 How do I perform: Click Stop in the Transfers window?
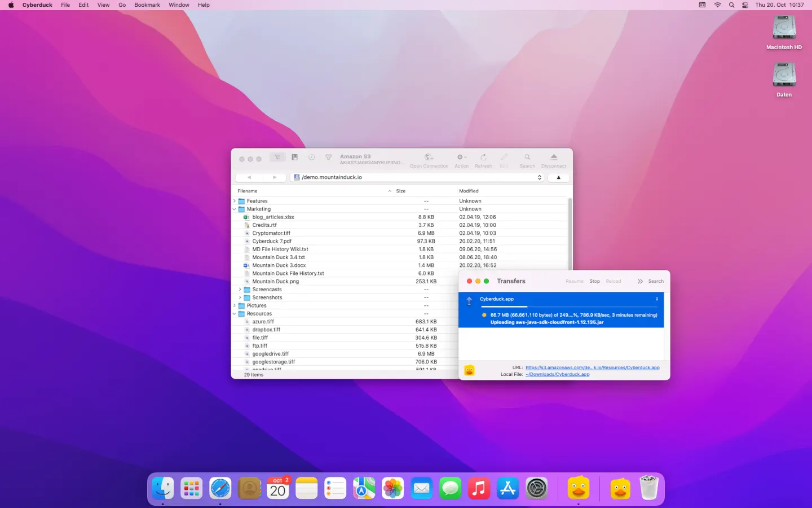[x=594, y=281]
